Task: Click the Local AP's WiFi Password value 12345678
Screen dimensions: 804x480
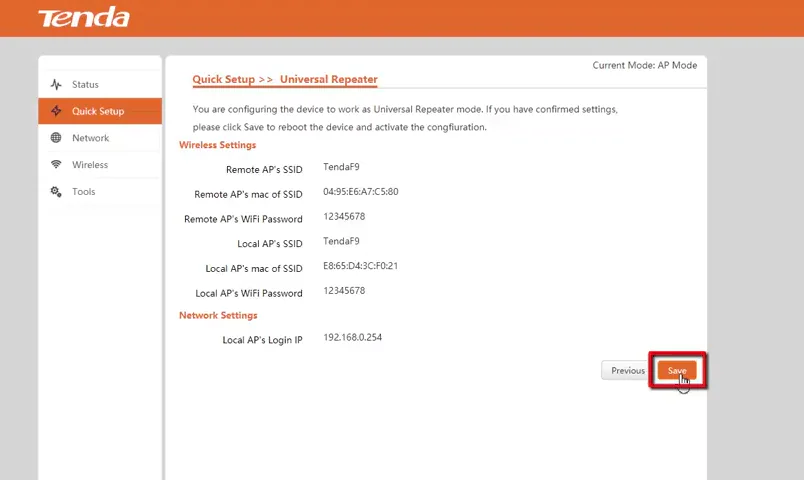Action: [344, 290]
